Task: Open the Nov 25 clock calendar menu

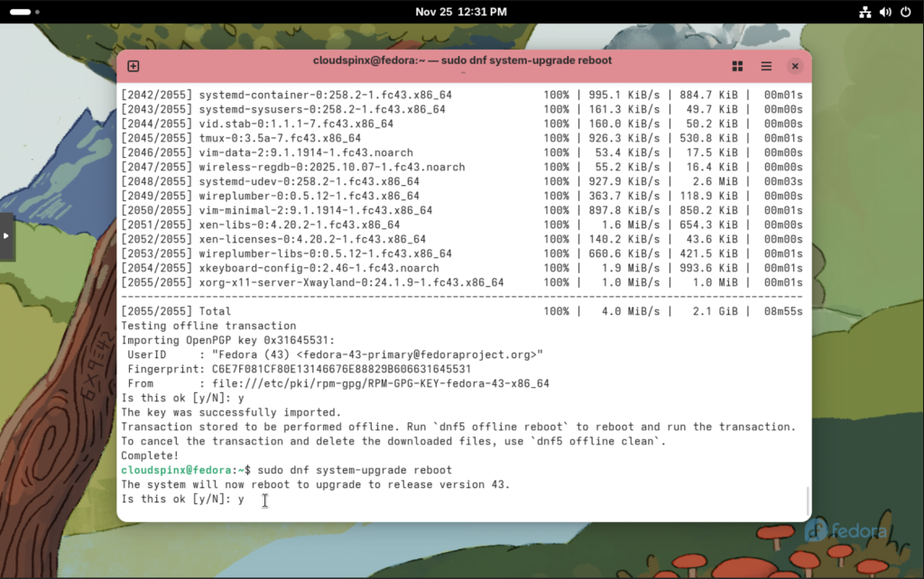Action: 462,12
